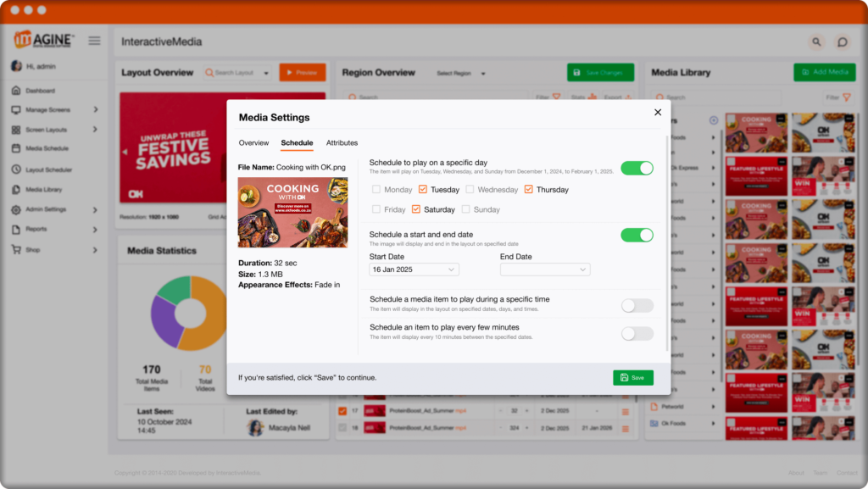Enable play every few minutes toggle
The image size is (868, 489).
637,334
